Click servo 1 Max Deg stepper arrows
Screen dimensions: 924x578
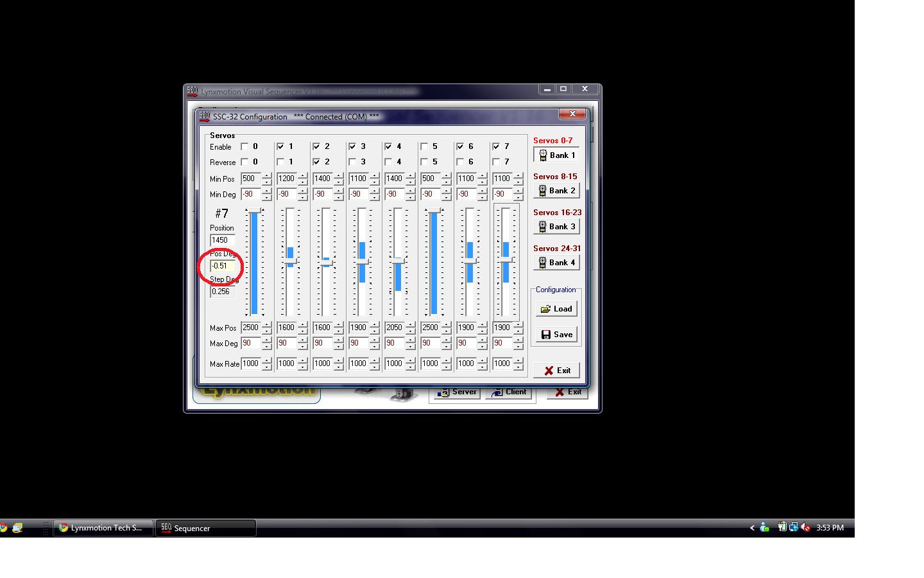302,343
